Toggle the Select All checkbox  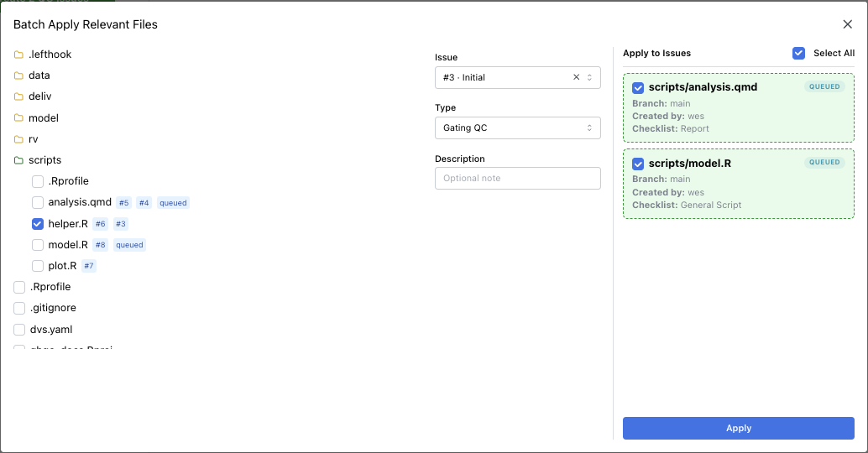click(798, 53)
